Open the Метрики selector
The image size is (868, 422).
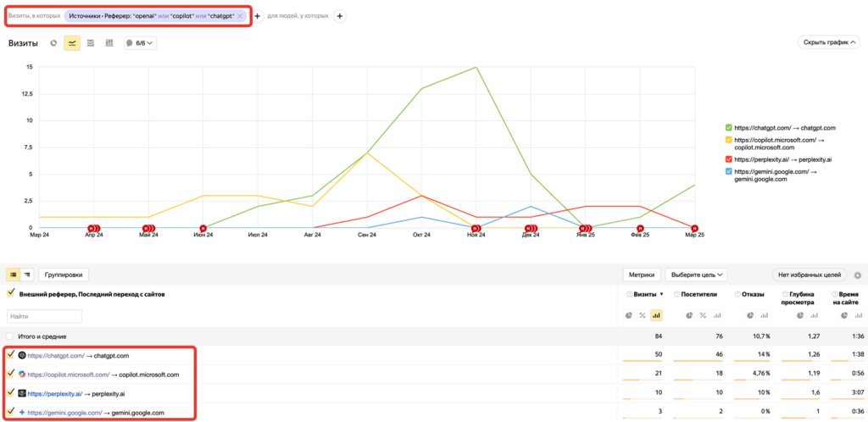coord(643,275)
